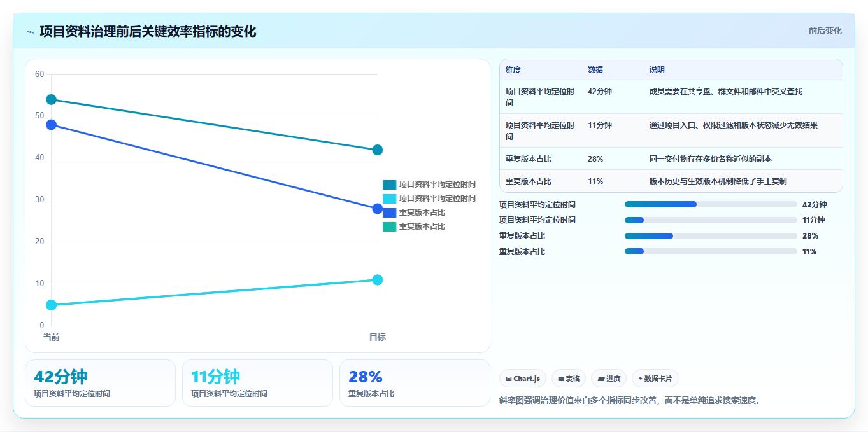
Task: Open the 28% 重复版本占比 summary card
Action: tap(415, 383)
